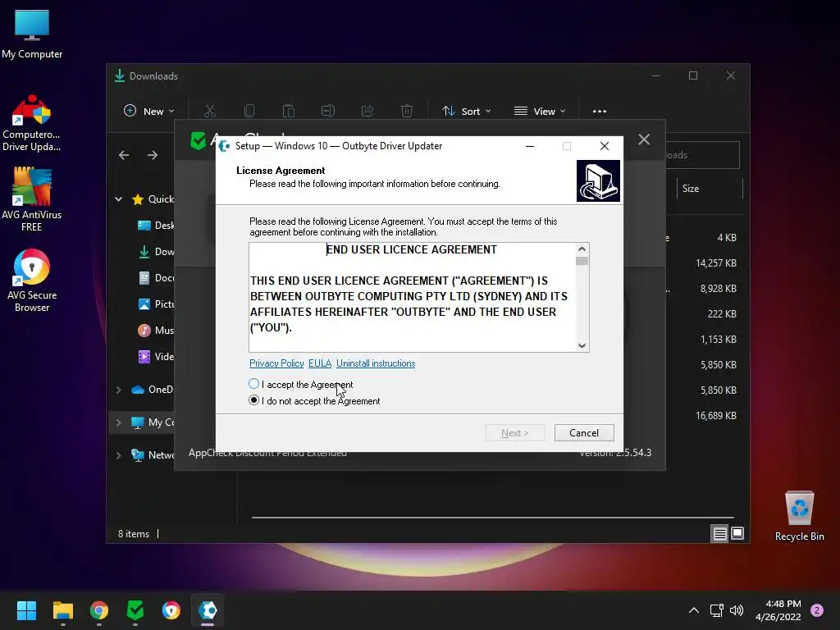Image resolution: width=840 pixels, height=630 pixels.
Task: Open Recycle Bin on desktop
Action: pyautogui.click(x=799, y=516)
